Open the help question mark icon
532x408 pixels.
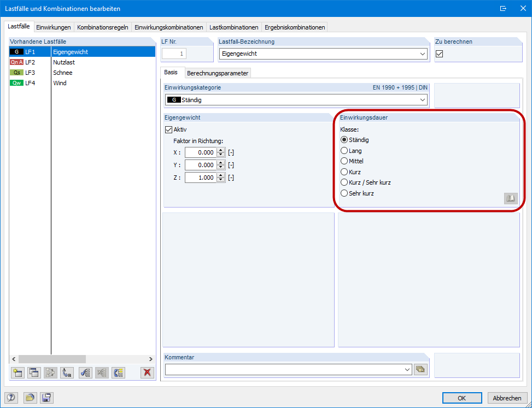tap(11, 398)
